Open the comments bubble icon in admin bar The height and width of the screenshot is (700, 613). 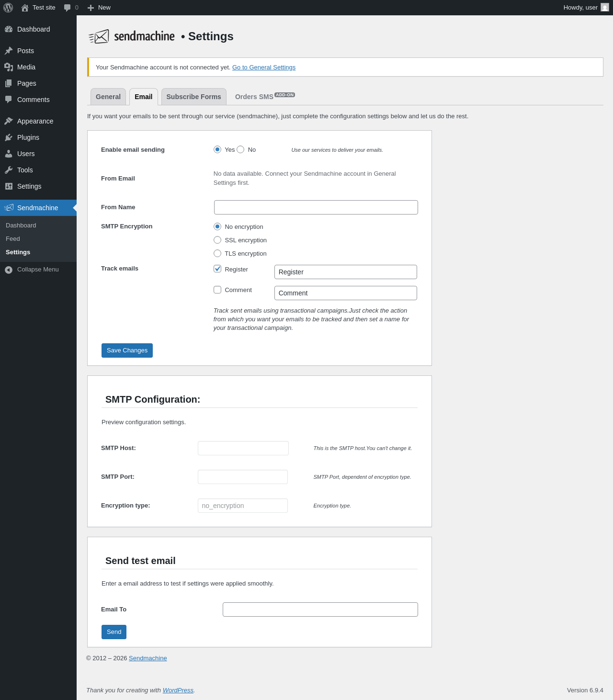click(x=67, y=8)
